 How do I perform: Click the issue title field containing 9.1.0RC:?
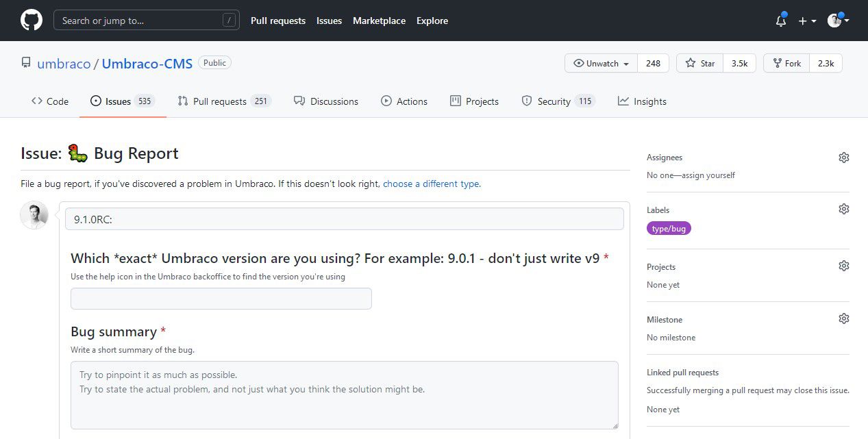(x=345, y=219)
